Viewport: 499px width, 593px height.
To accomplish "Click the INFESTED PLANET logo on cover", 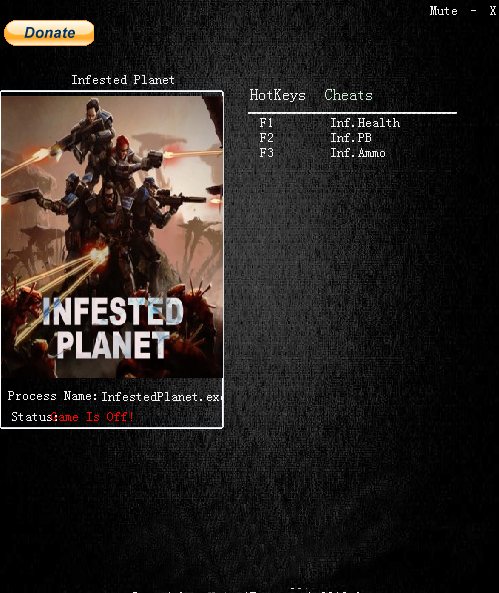I will (x=113, y=328).
